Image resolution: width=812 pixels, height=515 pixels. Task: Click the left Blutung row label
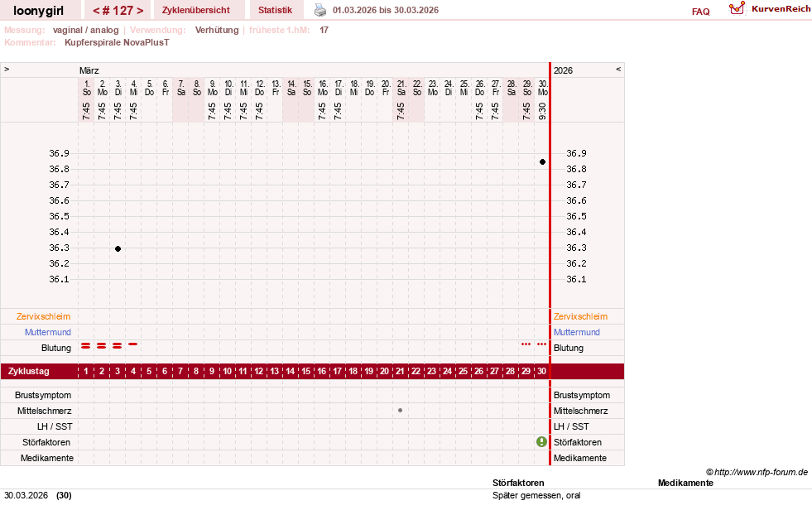point(56,349)
